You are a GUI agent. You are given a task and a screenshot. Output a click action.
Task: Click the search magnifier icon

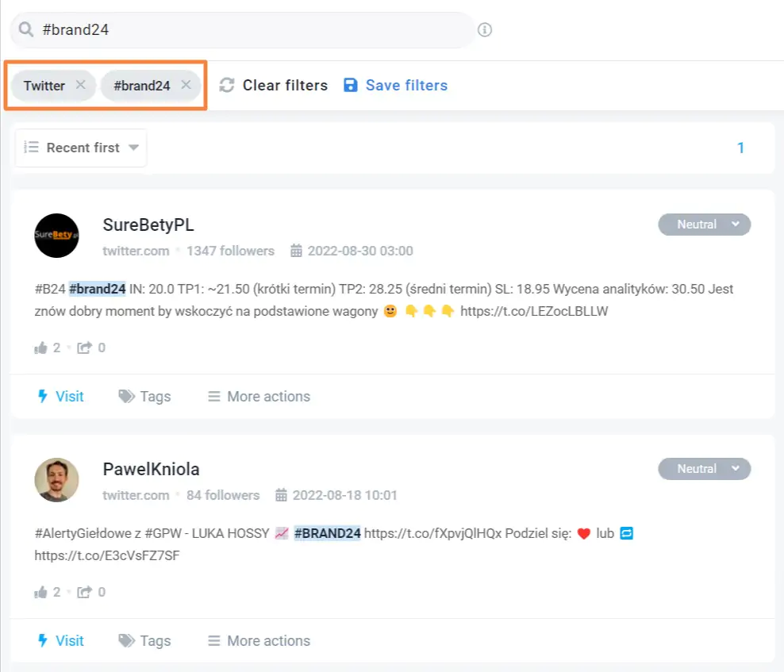tap(25, 29)
